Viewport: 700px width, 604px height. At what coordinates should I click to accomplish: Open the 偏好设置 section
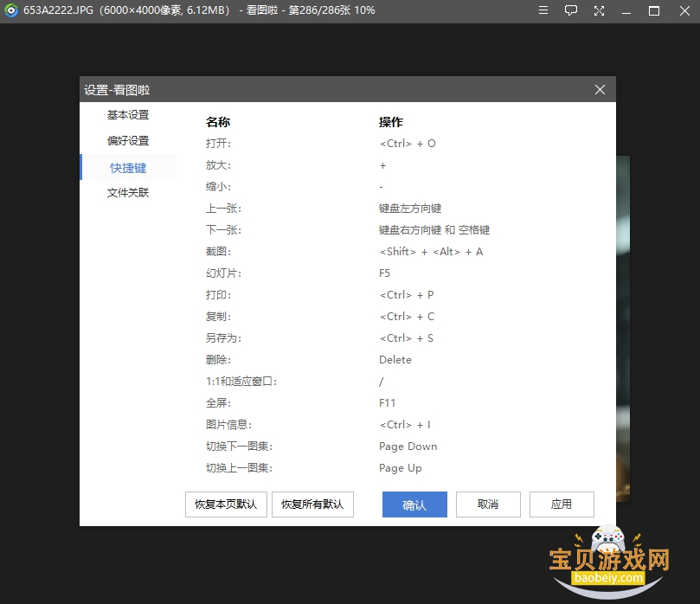128,141
